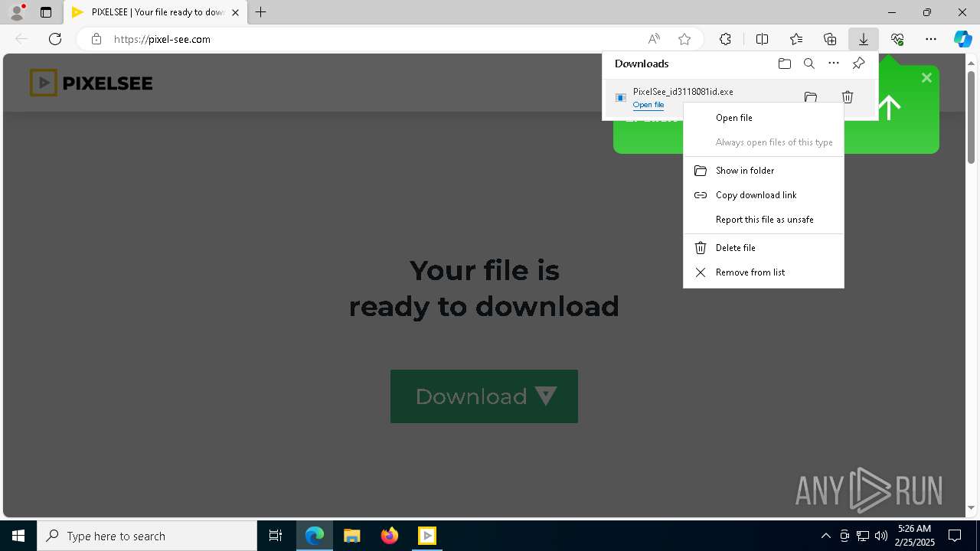Open the Copilot sidebar icon
The width and height of the screenshot is (980, 551).
click(x=962, y=39)
